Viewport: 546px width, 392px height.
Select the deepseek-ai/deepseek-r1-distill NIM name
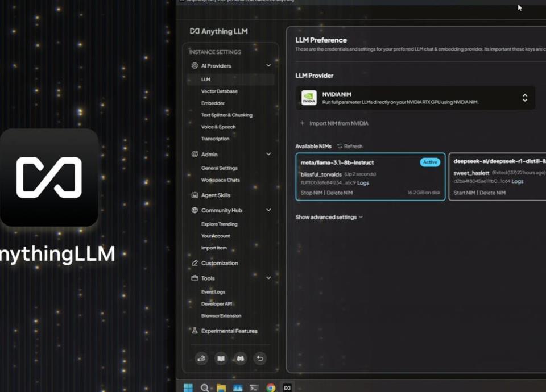[499, 161]
